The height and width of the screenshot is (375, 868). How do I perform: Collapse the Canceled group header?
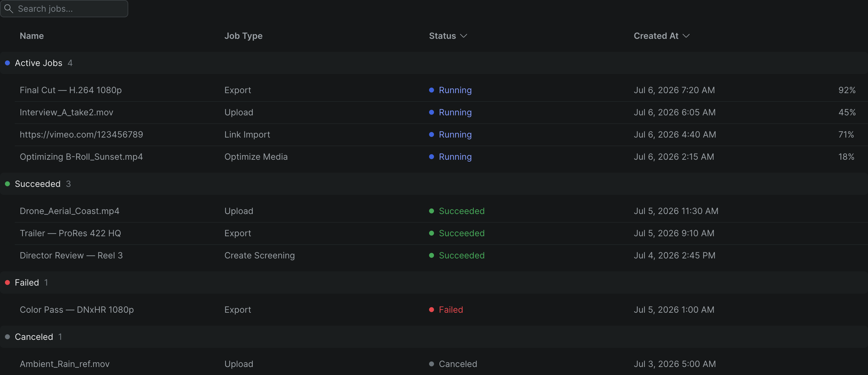click(434, 337)
